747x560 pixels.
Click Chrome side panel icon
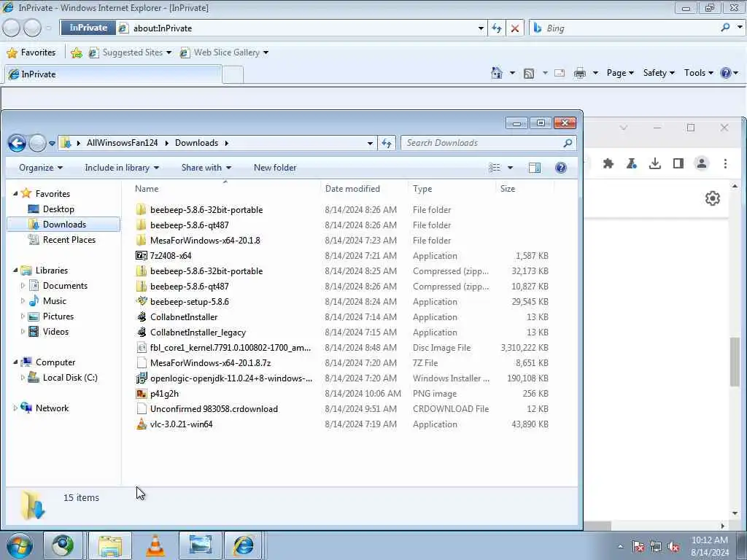[678, 164]
